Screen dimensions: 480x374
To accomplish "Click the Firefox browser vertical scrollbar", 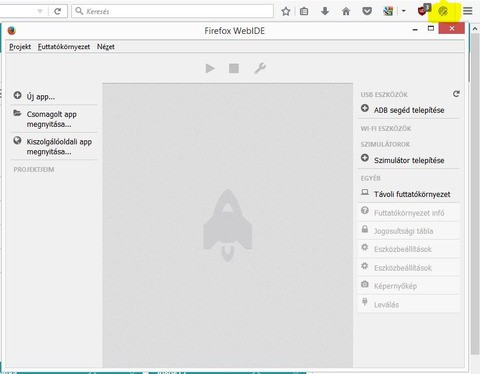I will (x=475, y=195).
